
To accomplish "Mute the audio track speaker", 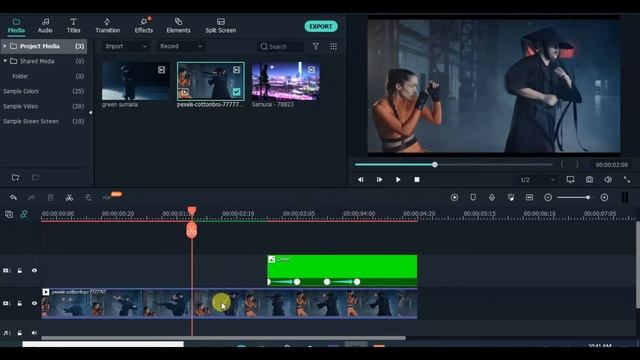I will (34, 333).
